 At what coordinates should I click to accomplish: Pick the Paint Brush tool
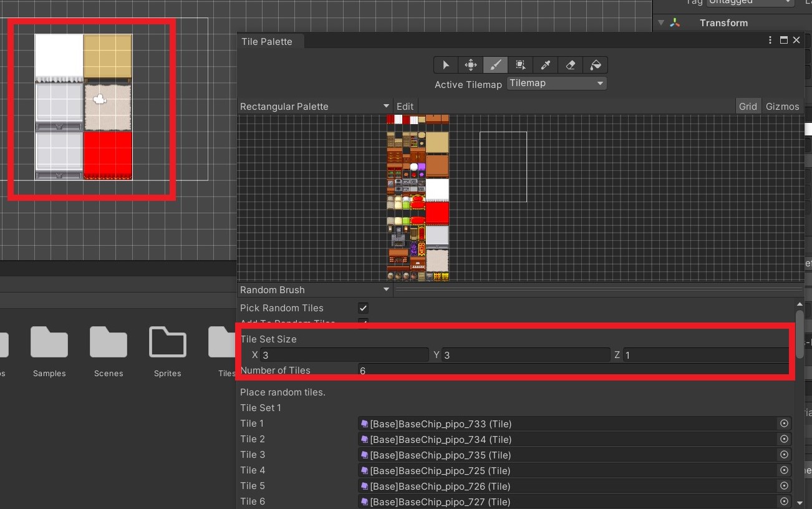coord(495,64)
